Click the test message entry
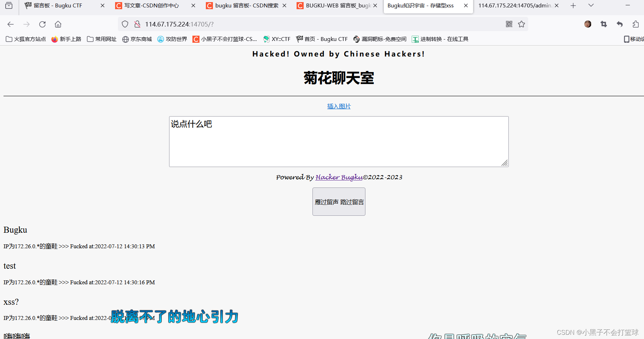 click(x=10, y=266)
